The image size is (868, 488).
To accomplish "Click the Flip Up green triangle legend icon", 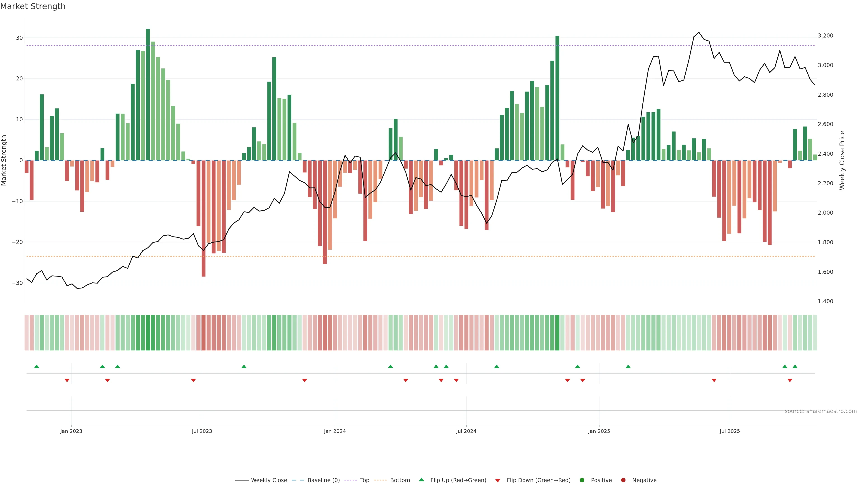I will [x=421, y=480].
